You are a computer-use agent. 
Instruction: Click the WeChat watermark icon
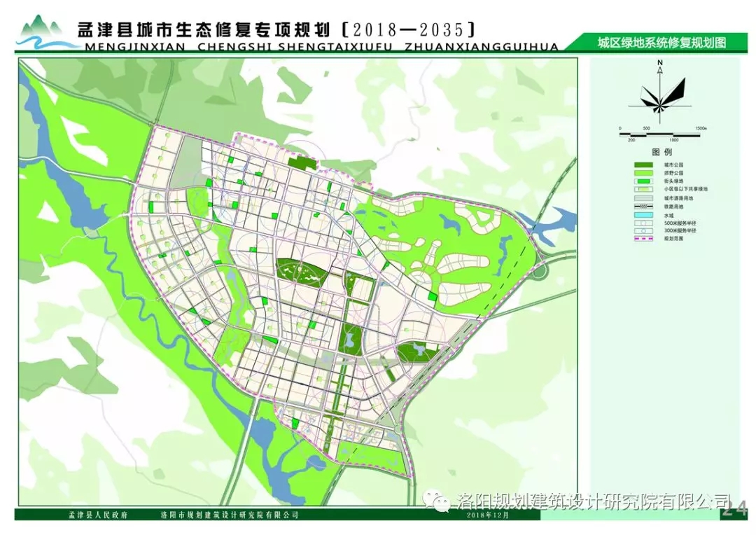pyautogui.click(x=441, y=501)
